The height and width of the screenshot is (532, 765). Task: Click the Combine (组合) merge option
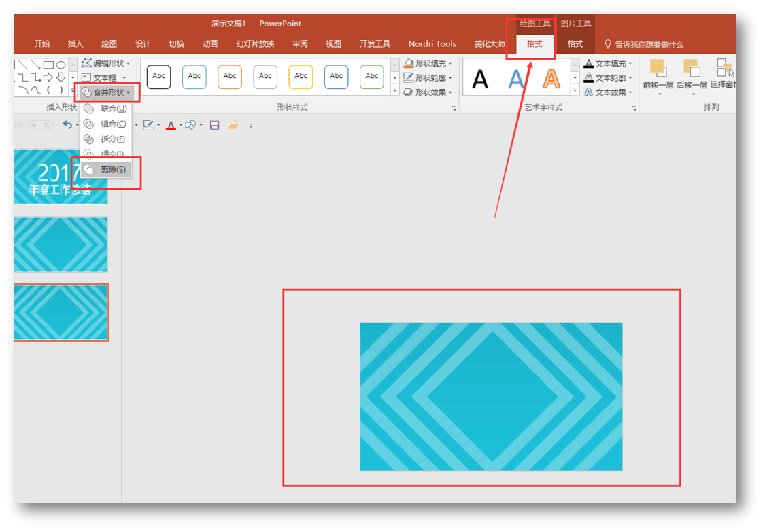click(106, 124)
